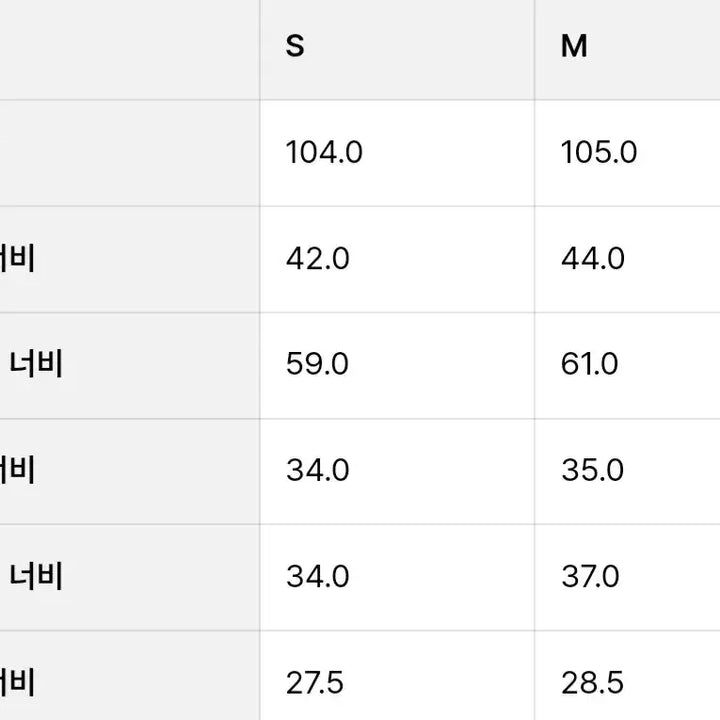The width and height of the screenshot is (720, 720).
Task: Click the 34.0 cell left of 37.0
Action: coord(318,577)
